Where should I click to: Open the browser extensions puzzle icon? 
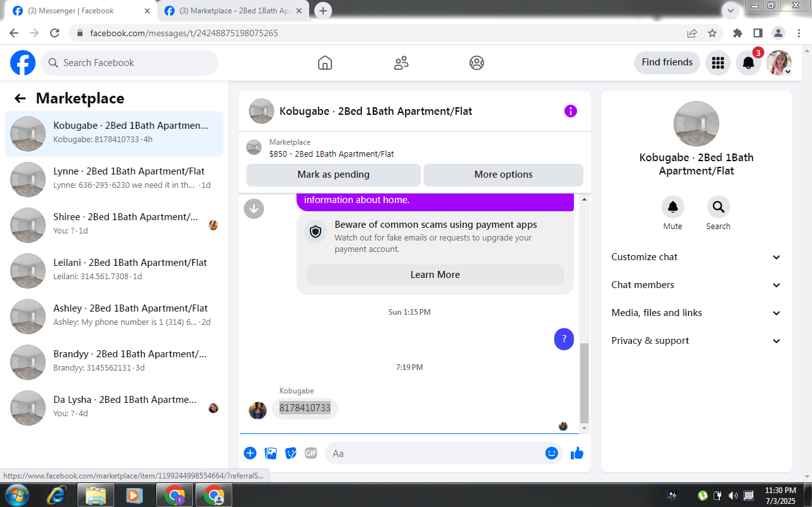(738, 33)
